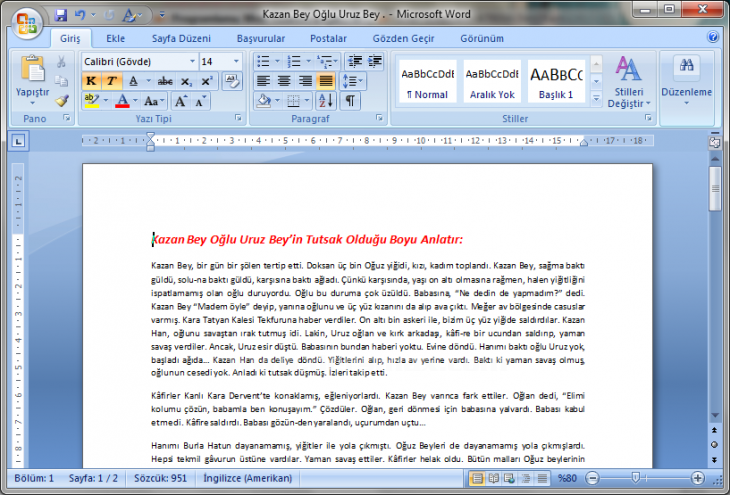Click the tab selector L box
Screen dimensions: 730x495
[18, 141]
